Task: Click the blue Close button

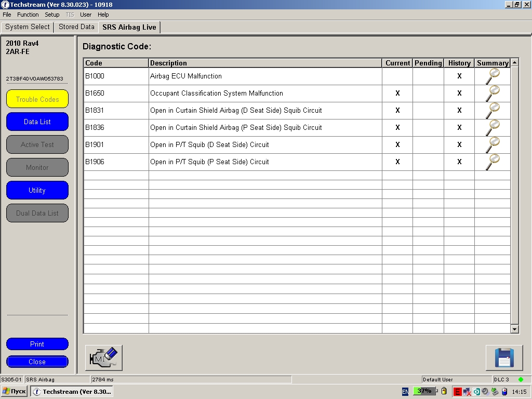Action: coord(37,362)
